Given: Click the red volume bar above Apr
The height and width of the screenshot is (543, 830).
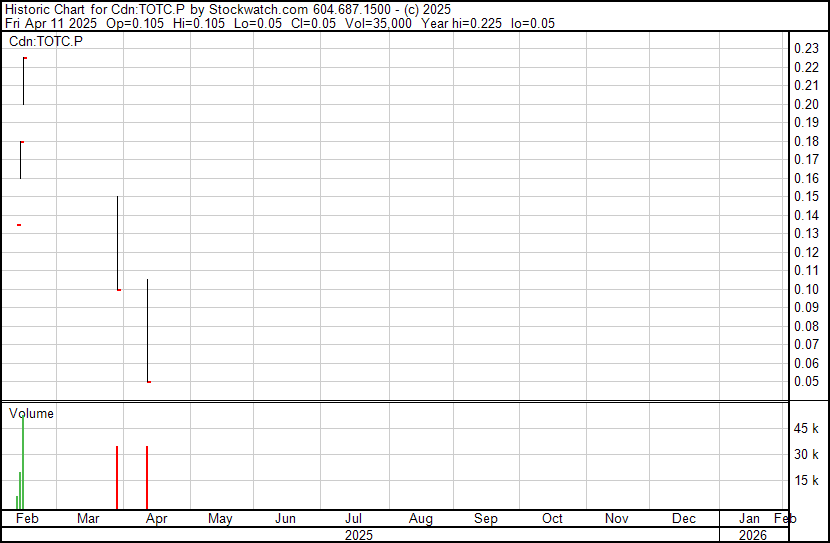Looking at the screenshot, I should click(x=147, y=477).
